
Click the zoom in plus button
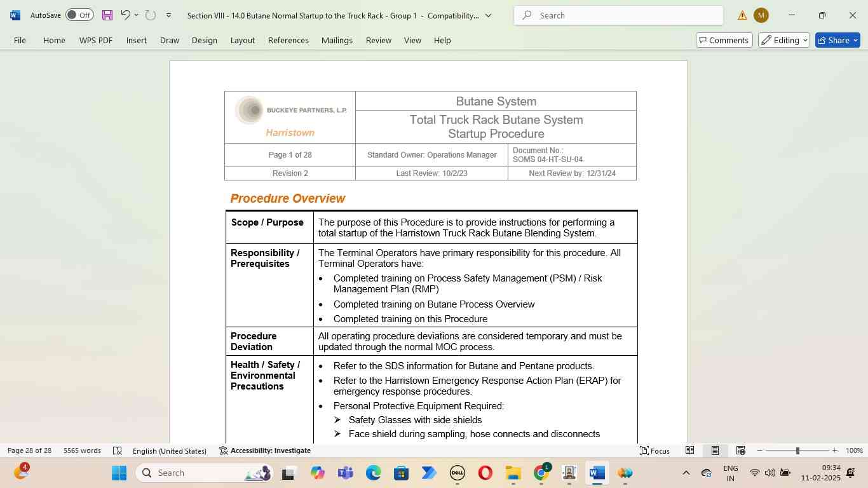click(x=834, y=451)
